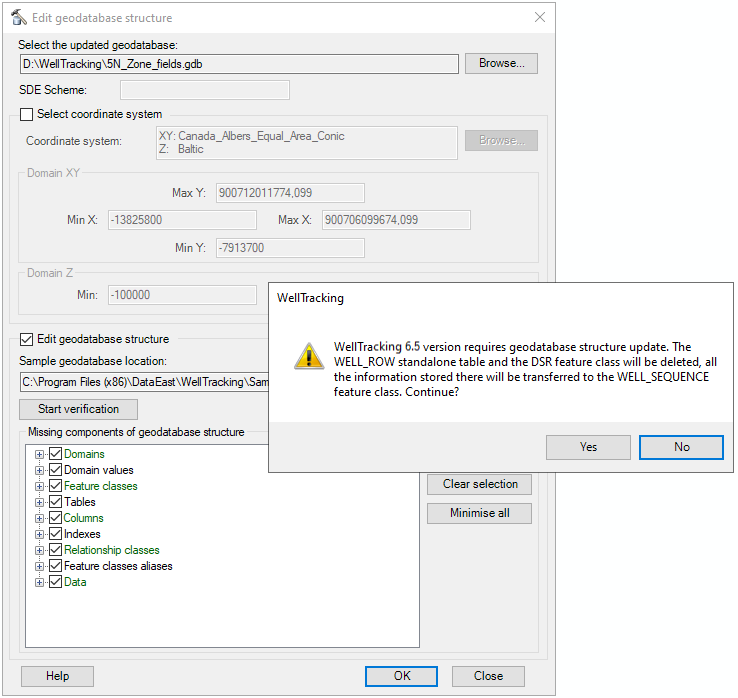This screenshot has width=738, height=698.
Task: Select Tables tree item label
Action: [x=80, y=502]
